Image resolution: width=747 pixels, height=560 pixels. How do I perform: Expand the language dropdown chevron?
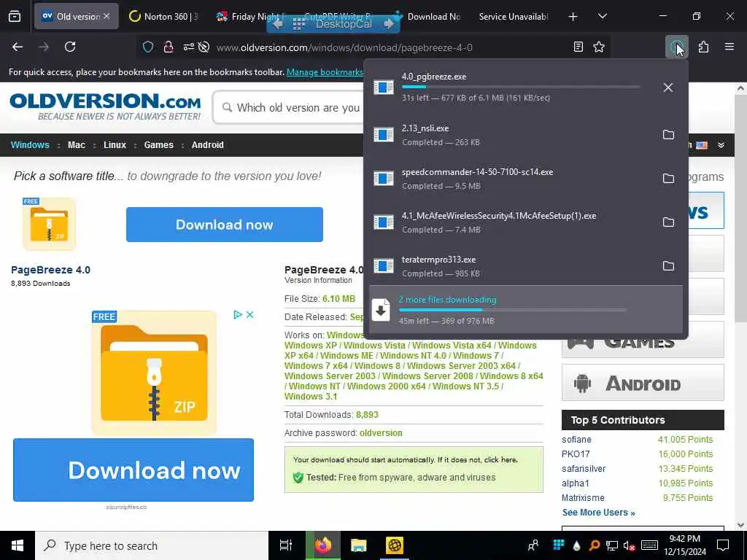point(721,145)
